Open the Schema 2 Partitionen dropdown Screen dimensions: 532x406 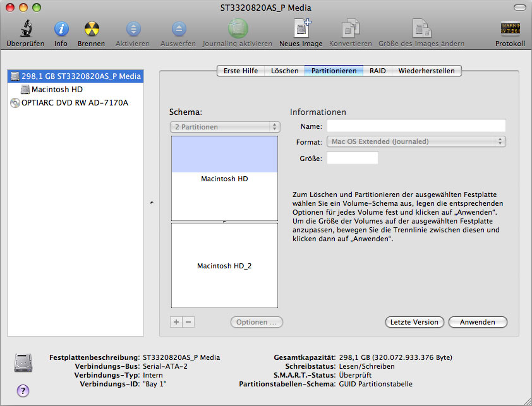click(x=225, y=127)
